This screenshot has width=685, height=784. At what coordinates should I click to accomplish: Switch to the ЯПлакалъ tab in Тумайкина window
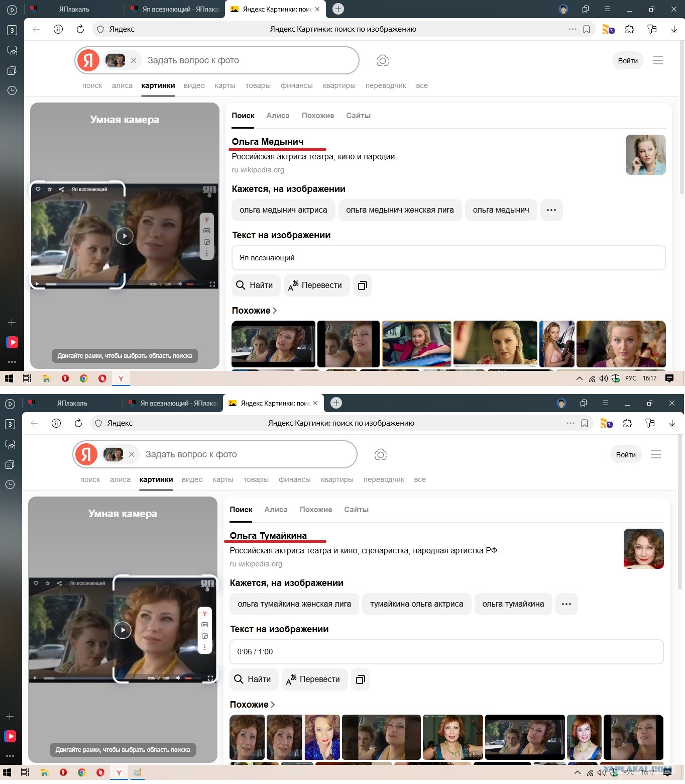click(72, 403)
